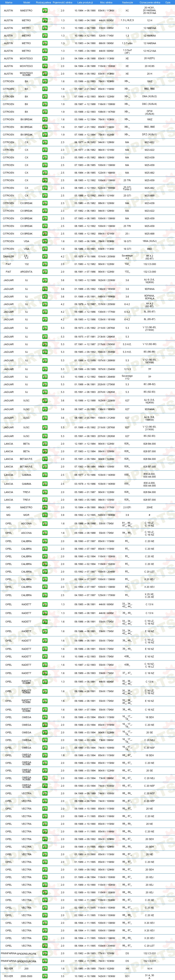Select body cell 1.3 L,HLE,S
Viewport: 175px width, 980px height.
(127, 21)
